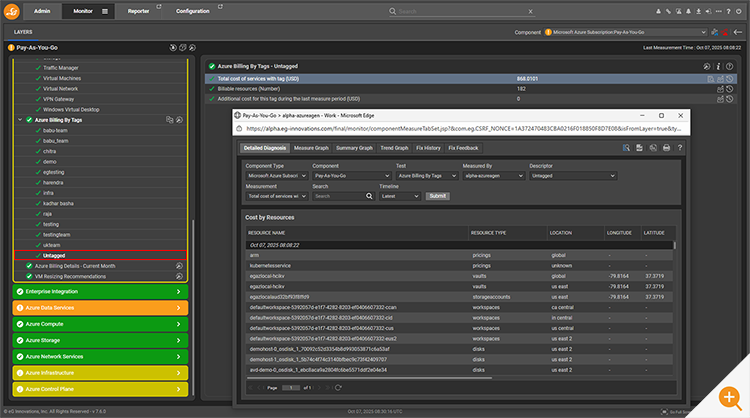Screen dimensions: 750x418
Task: Collapse the Azure Billing By Tags tree node
Action: point(20,120)
